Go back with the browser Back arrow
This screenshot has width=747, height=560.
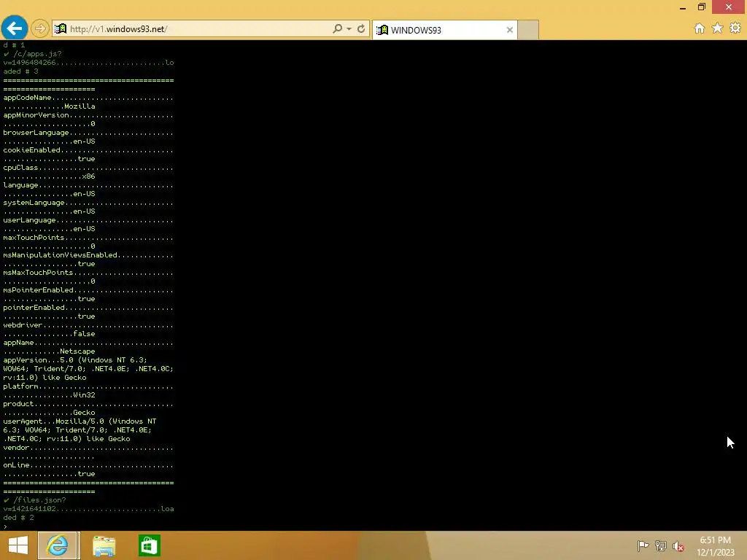15,28
